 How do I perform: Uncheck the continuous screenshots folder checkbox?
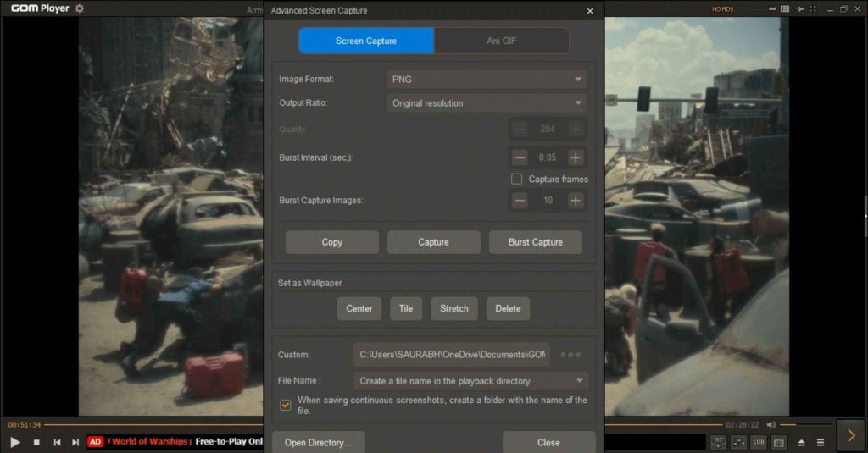tap(285, 406)
